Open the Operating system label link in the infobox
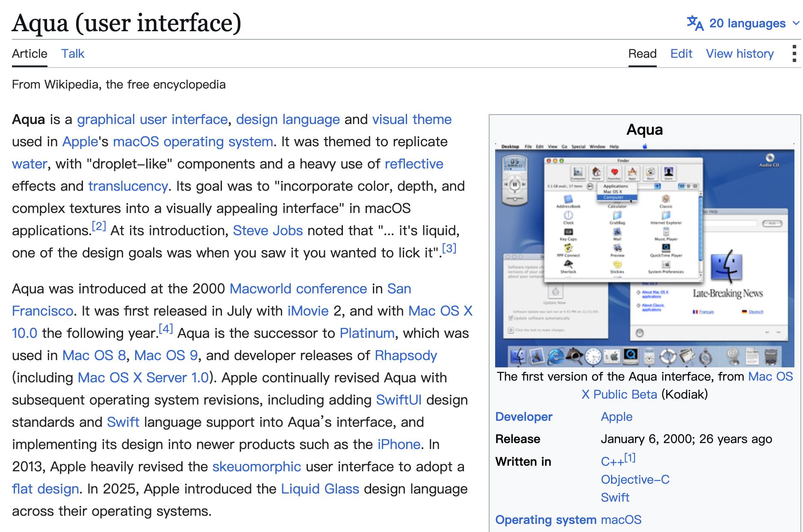The image size is (803, 532). point(546,520)
